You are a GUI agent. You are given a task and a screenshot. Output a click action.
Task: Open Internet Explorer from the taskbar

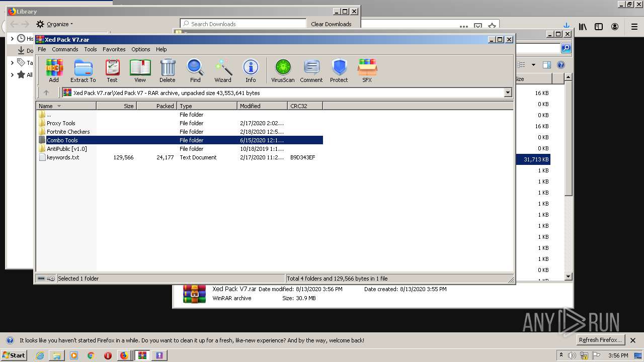40,355
